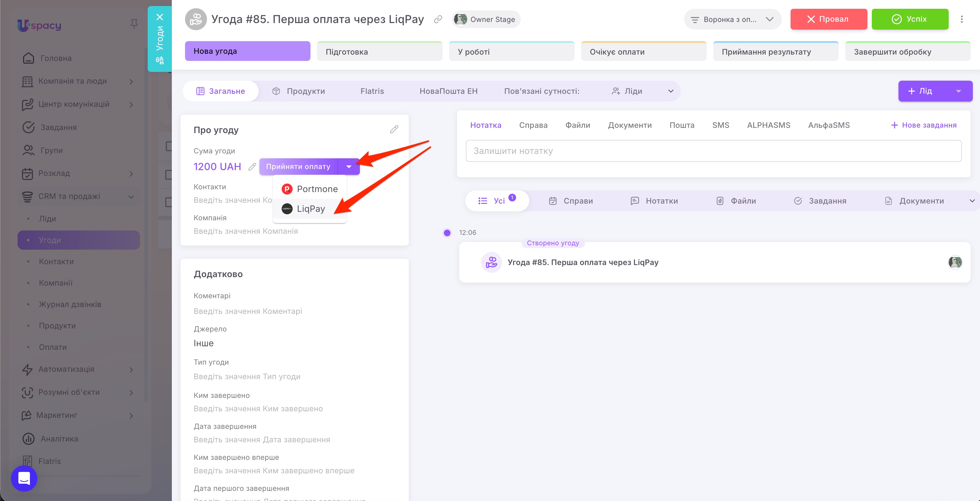Mark the deal as Успіх
The height and width of the screenshot is (501, 980).
pos(910,19)
